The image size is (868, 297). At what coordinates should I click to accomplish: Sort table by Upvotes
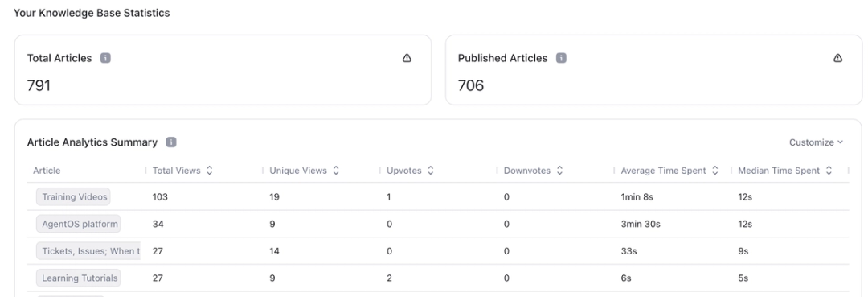click(431, 171)
